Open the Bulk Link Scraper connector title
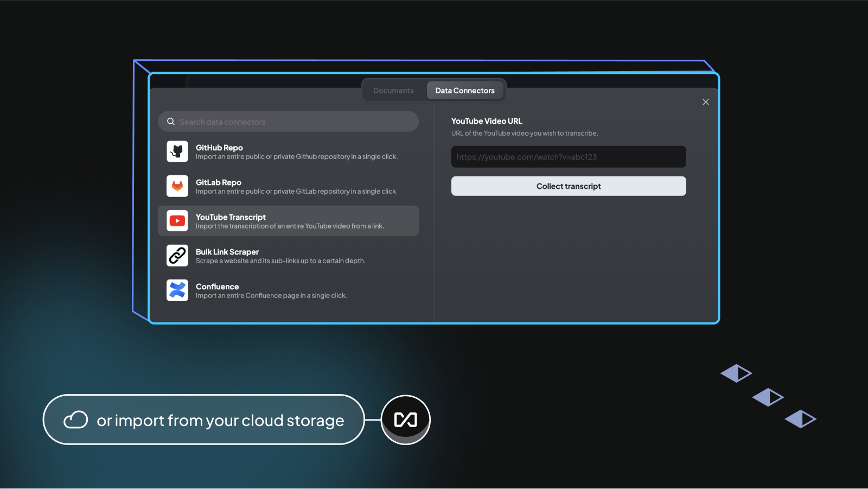The image size is (868, 489). click(x=227, y=252)
